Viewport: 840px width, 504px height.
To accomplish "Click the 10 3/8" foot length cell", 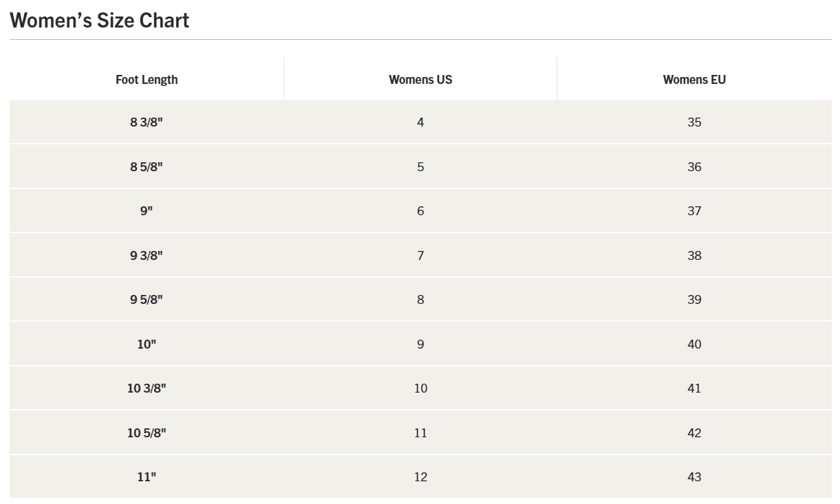I will tap(147, 388).
